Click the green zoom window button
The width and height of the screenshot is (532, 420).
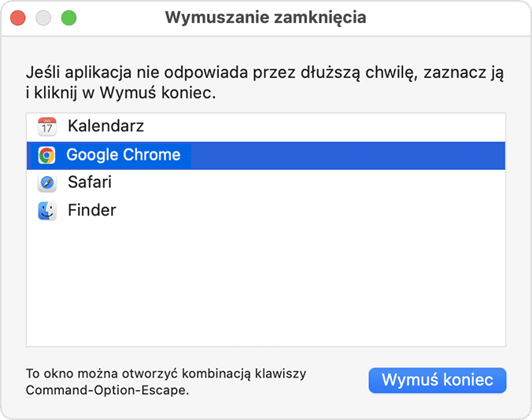[69, 17]
